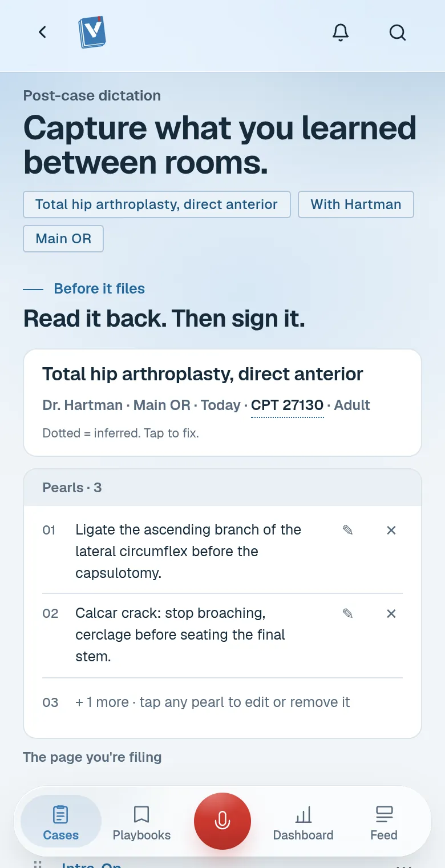
Task: Remove pearl 01 with the X
Action: pos(391,530)
